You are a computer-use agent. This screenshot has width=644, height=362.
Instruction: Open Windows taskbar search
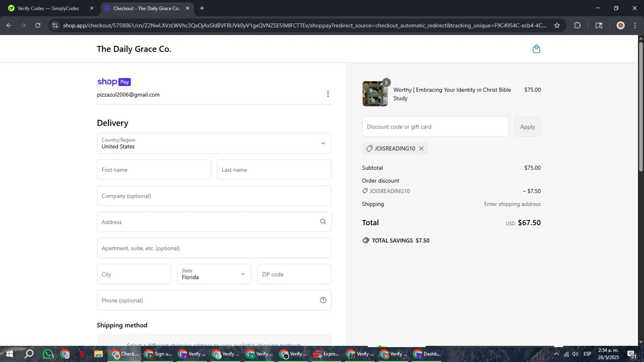[x=29, y=354]
